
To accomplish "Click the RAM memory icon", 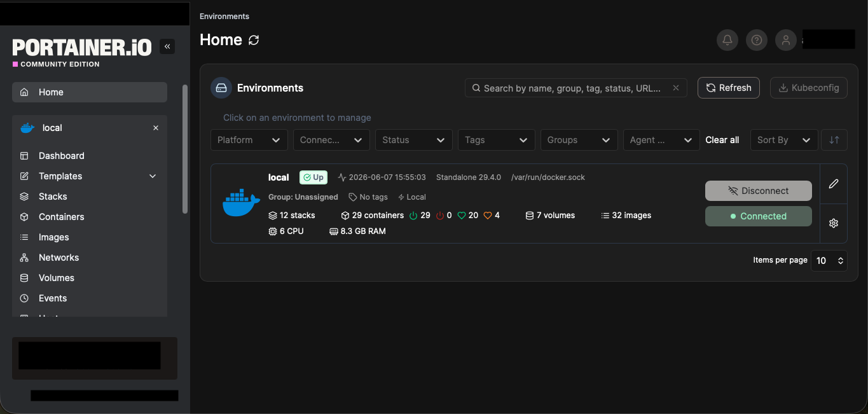I will pyautogui.click(x=334, y=231).
